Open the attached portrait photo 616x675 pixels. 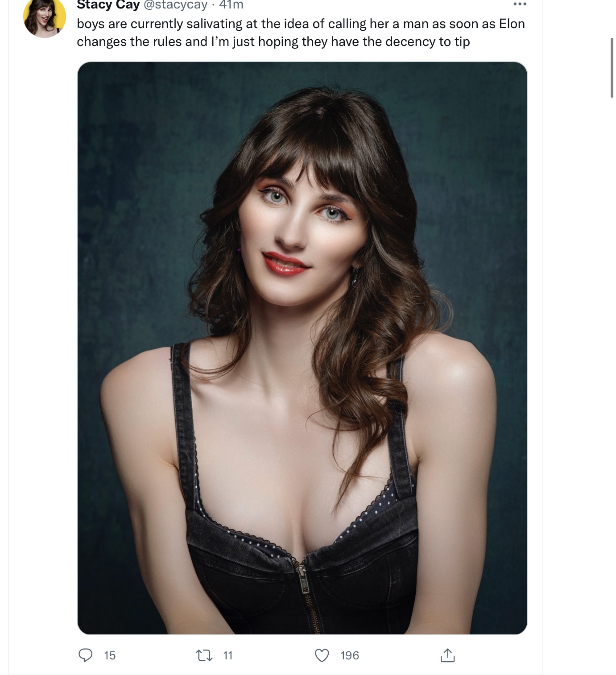(x=302, y=348)
